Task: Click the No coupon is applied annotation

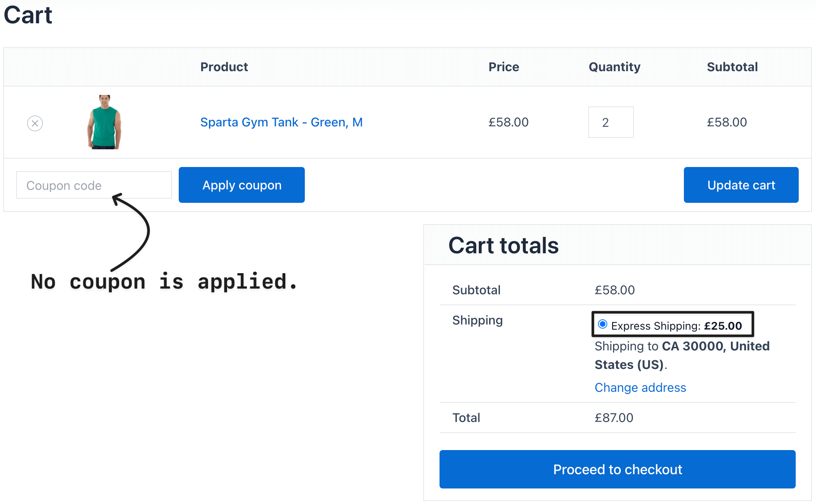Action: pos(164,281)
